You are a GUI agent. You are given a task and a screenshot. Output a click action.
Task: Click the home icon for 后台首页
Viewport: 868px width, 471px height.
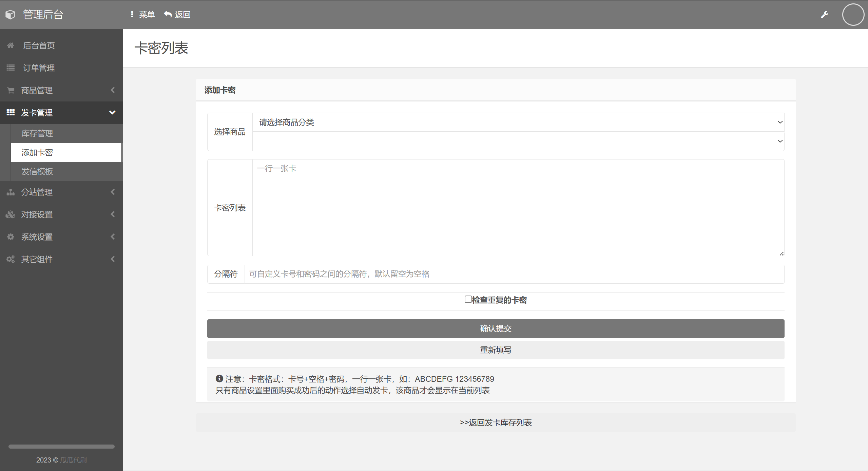tap(11, 45)
